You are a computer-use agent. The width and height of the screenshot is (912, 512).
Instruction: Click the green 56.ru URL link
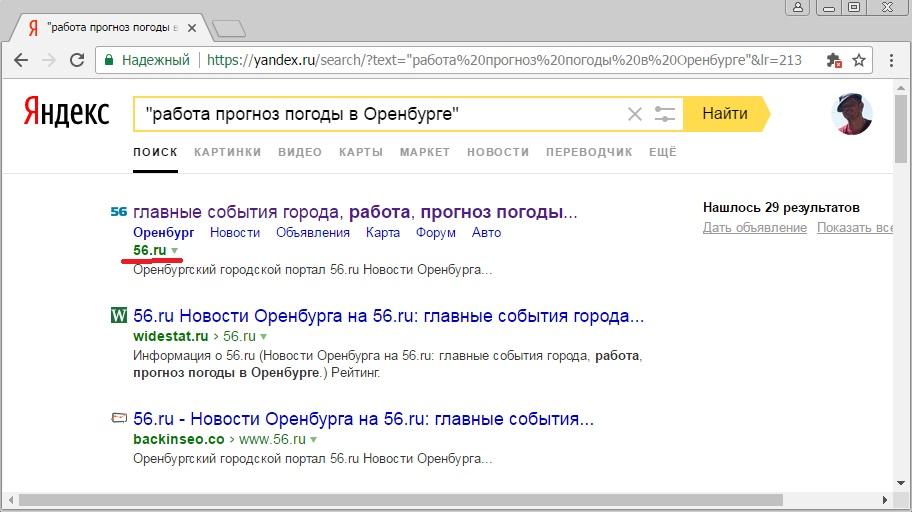(149, 250)
